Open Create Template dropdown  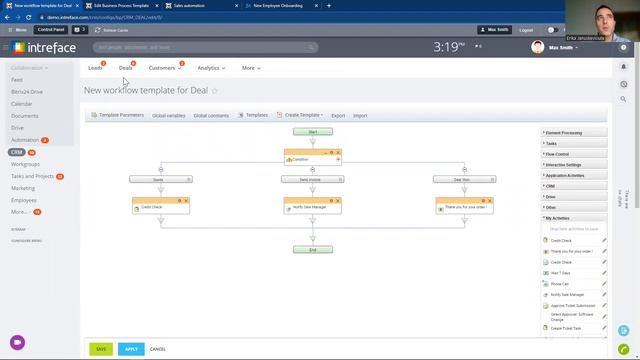click(300, 115)
